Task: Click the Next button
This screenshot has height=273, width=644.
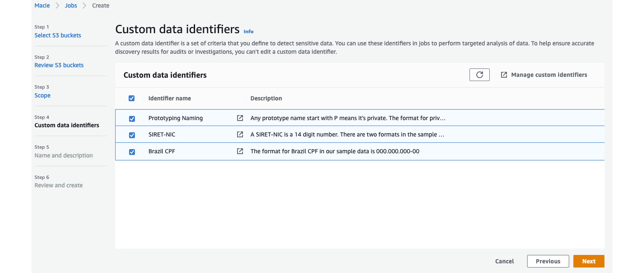Action: 589,261
